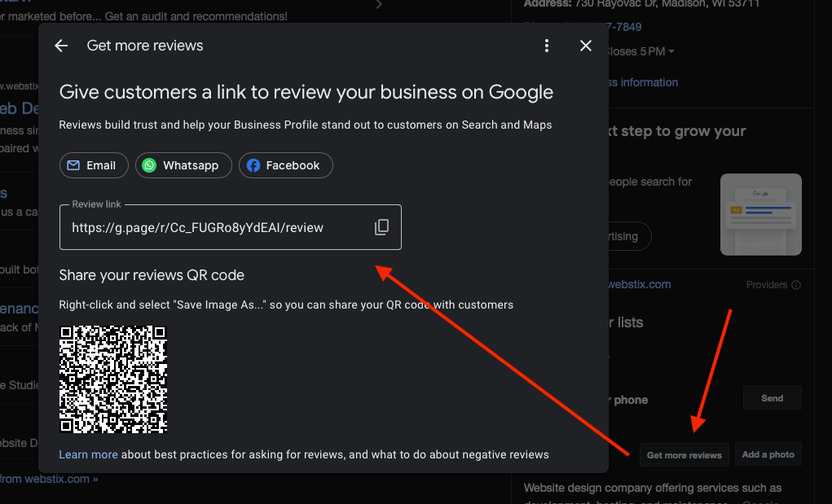The height and width of the screenshot is (504, 832).
Task: Open the three-dot overflow menu
Action: pos(547,46)
